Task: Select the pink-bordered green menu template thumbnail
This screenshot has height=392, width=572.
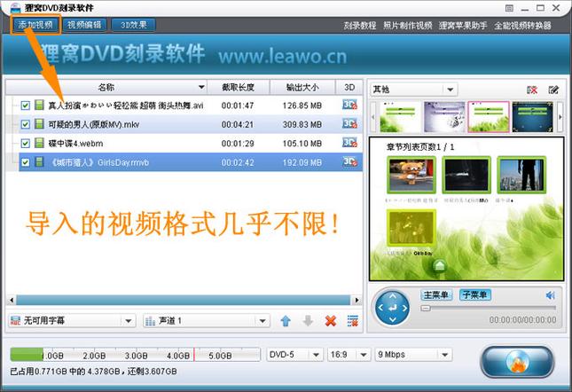Action: (x=489, y=117)
